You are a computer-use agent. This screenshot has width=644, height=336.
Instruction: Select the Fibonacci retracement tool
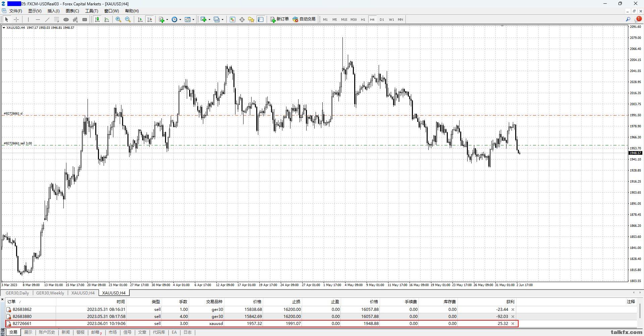pyautogui.click(x=57, y=19)
